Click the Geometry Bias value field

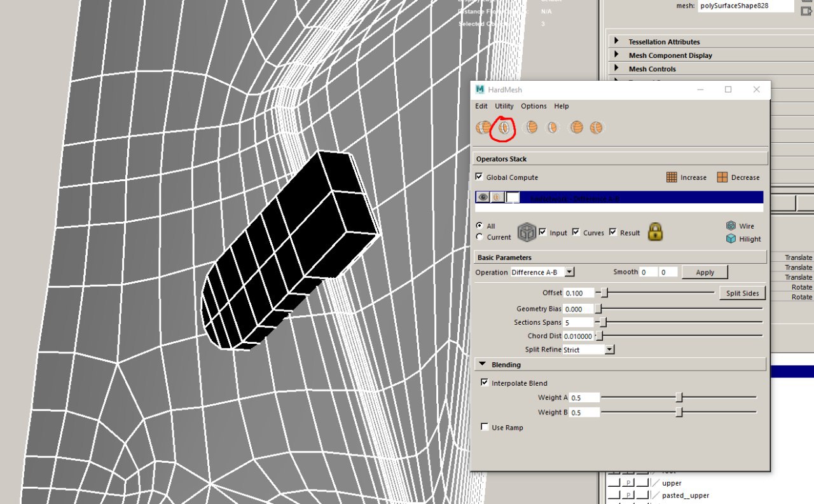(578, 309)
